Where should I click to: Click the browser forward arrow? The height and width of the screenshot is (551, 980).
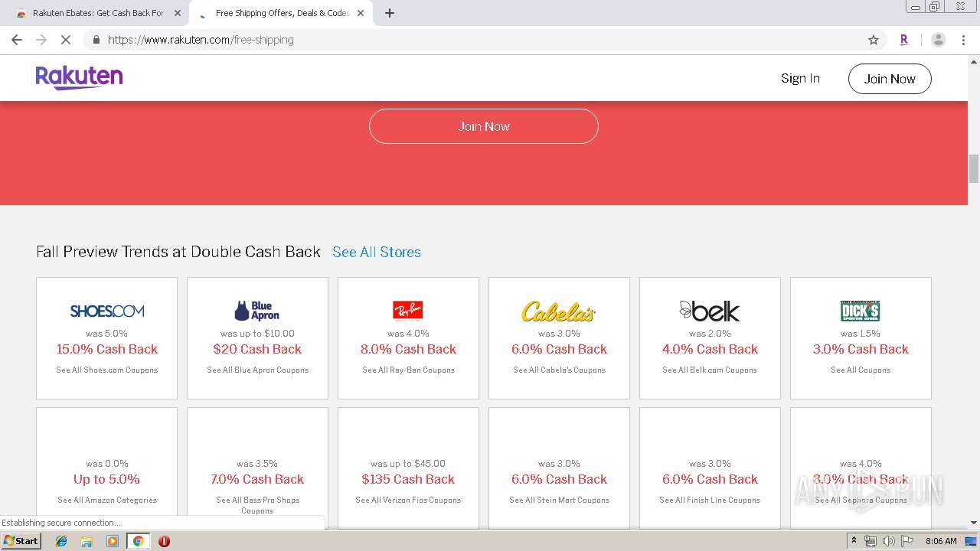click(x=41, y=40)
